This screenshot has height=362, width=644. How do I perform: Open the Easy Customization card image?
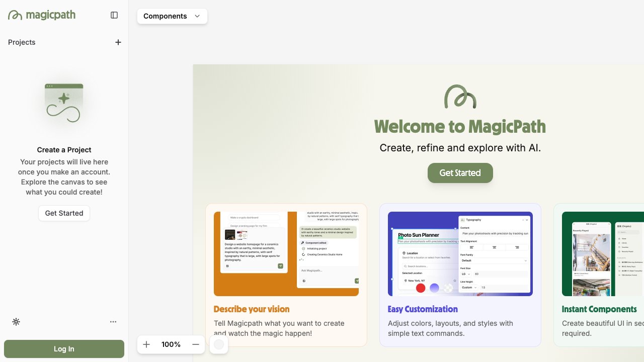460,254
